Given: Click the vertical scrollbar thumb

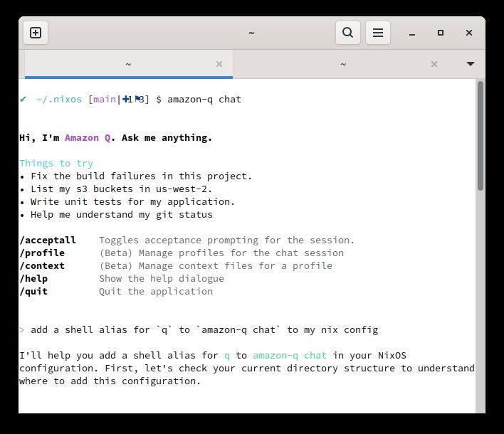Looking at the screenshot, I should [x=481, y=136].
